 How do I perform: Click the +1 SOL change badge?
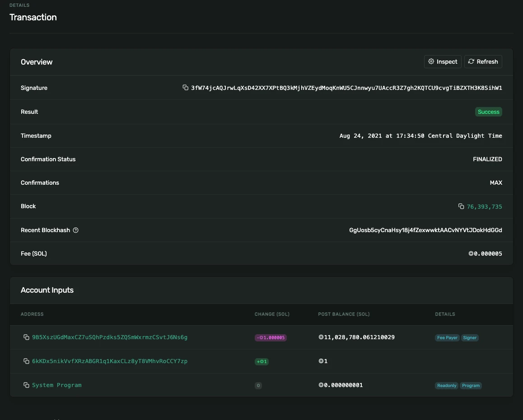pos(261,362)
